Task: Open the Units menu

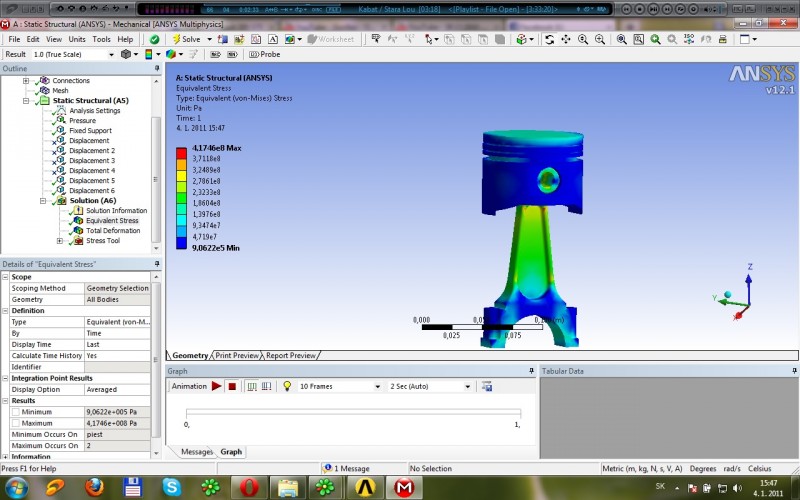Action: (x=75, y=39)
